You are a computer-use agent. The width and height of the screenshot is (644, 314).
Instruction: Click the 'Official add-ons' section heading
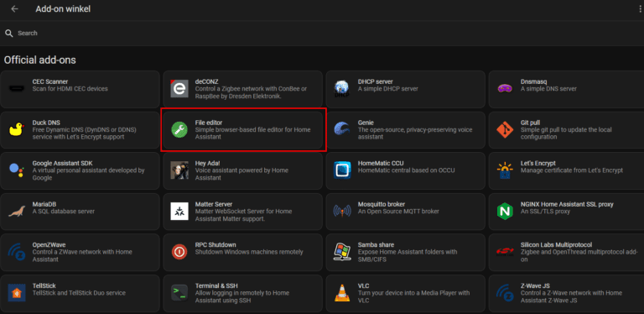pos(40,60)
